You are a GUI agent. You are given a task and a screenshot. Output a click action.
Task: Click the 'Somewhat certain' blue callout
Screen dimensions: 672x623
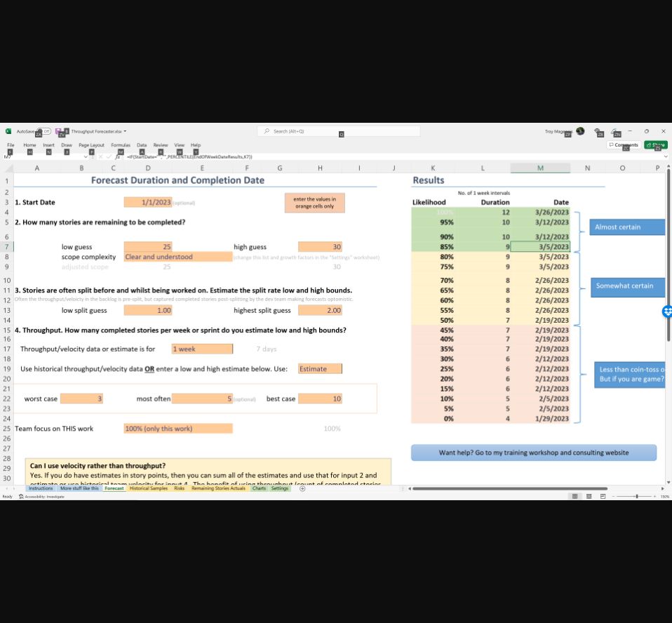pos(628,287)
